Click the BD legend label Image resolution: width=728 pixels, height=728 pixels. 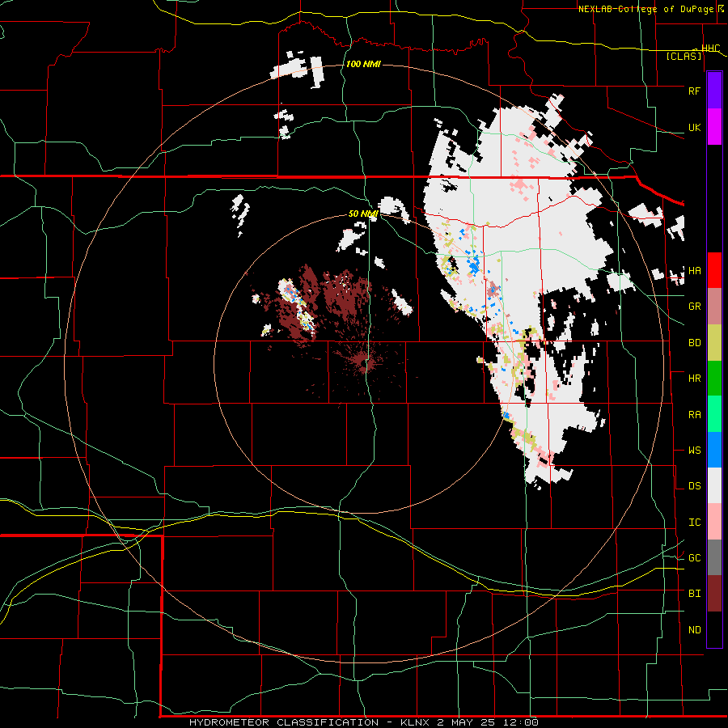tap(694, 343)
